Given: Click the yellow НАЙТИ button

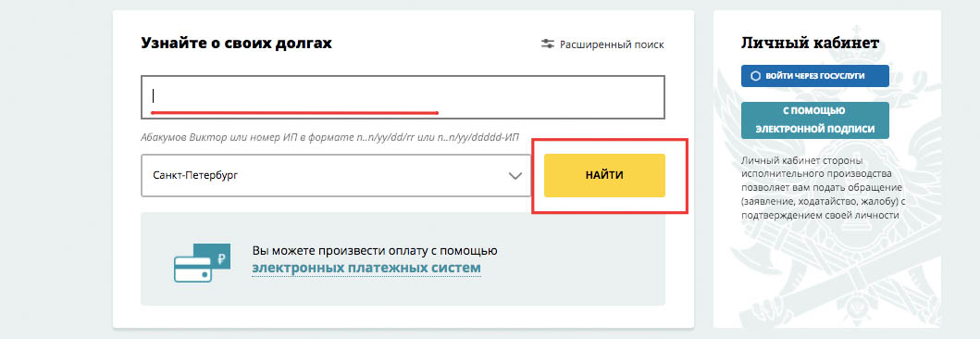Looking at the screenshot, I should coord(604,176).
